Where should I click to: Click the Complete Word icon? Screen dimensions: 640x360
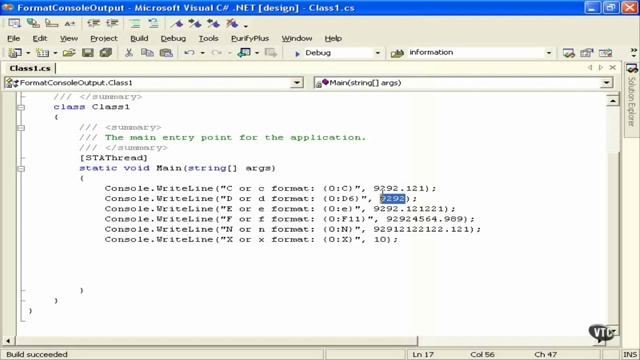[x=70, y=24]
